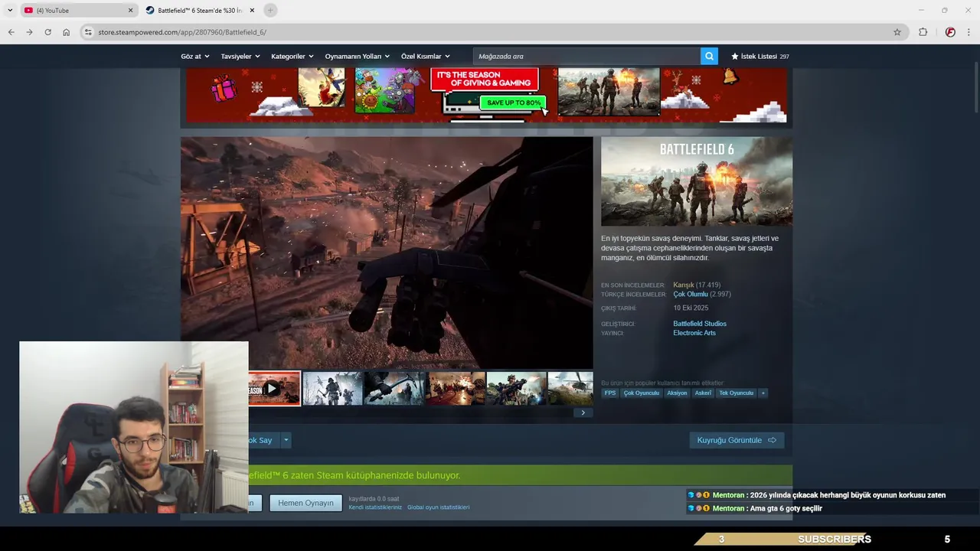Open the browser home page icon
The width and height of the screenshot is (980, 551).
pos(66,32)
